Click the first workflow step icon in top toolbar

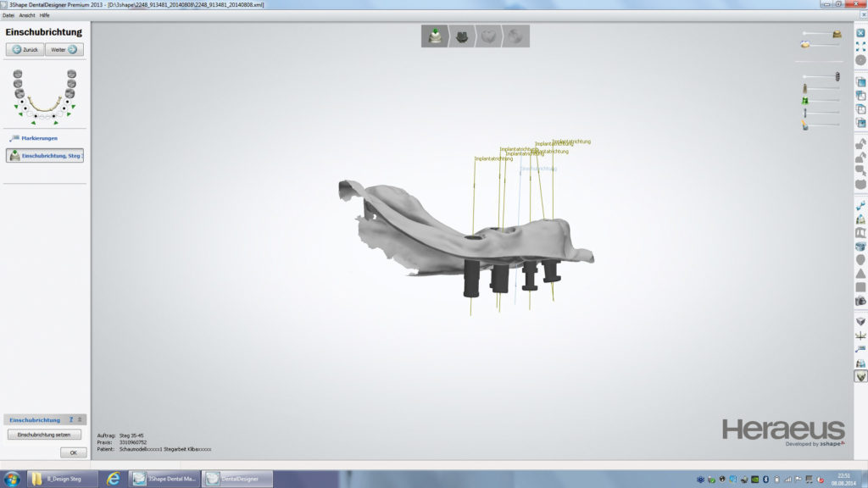436,36
